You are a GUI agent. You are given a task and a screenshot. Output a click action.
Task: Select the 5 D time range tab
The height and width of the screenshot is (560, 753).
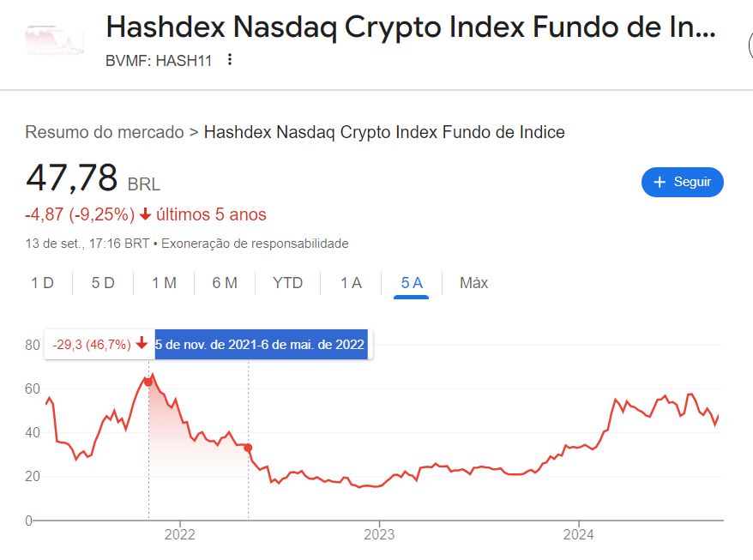pyautogui.click(x=103, y=283)
